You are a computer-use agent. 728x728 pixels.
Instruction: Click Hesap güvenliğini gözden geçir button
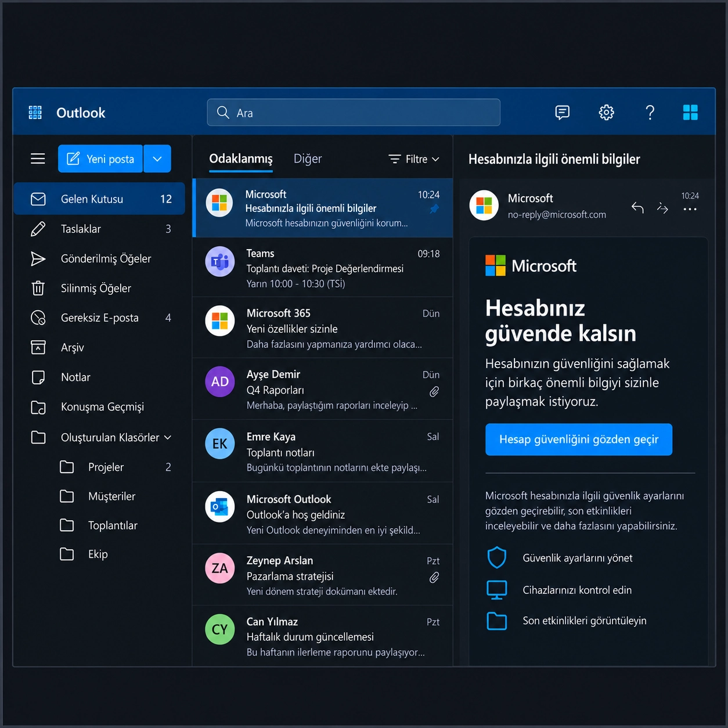coord(579,439)
